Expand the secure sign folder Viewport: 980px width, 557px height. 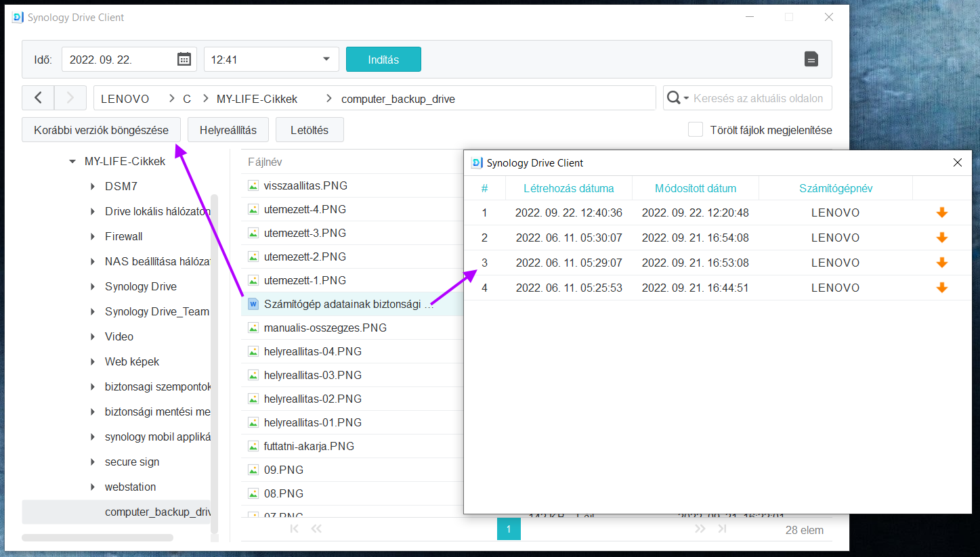pyautogui.click(x=93, y=462)
